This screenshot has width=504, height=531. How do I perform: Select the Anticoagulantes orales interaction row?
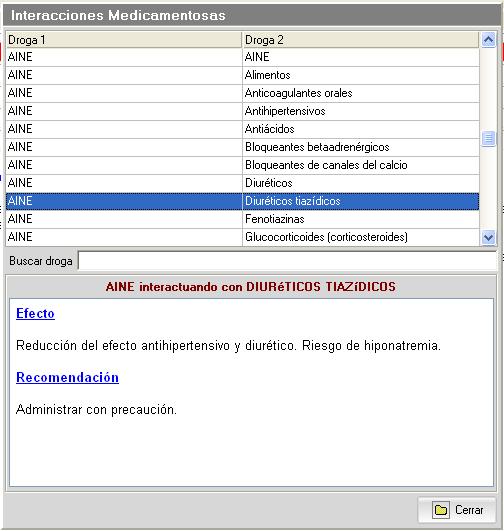tap(243, 93)
